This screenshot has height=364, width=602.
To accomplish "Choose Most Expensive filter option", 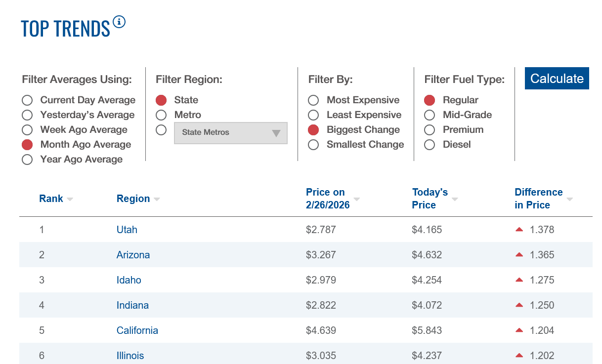I will pos(313,100).
